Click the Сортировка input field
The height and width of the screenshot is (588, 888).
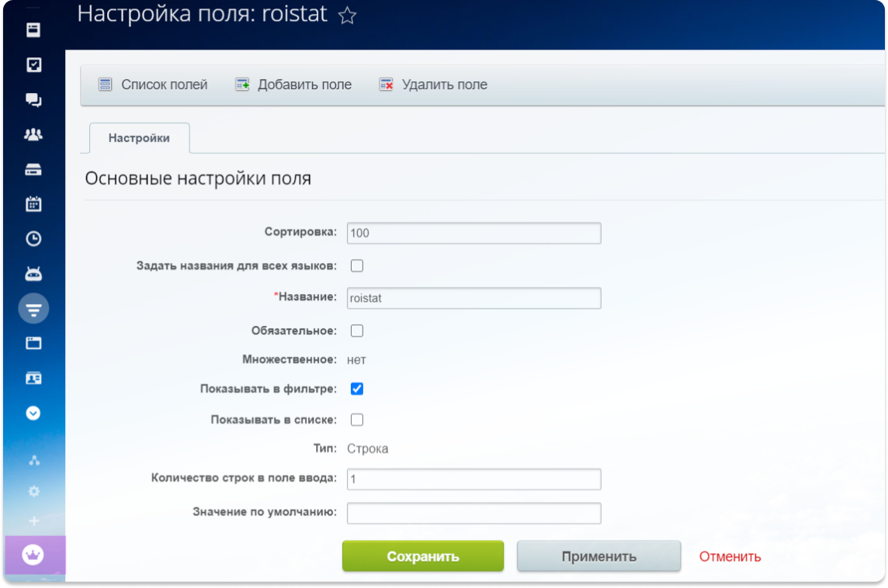click(473, 233)
